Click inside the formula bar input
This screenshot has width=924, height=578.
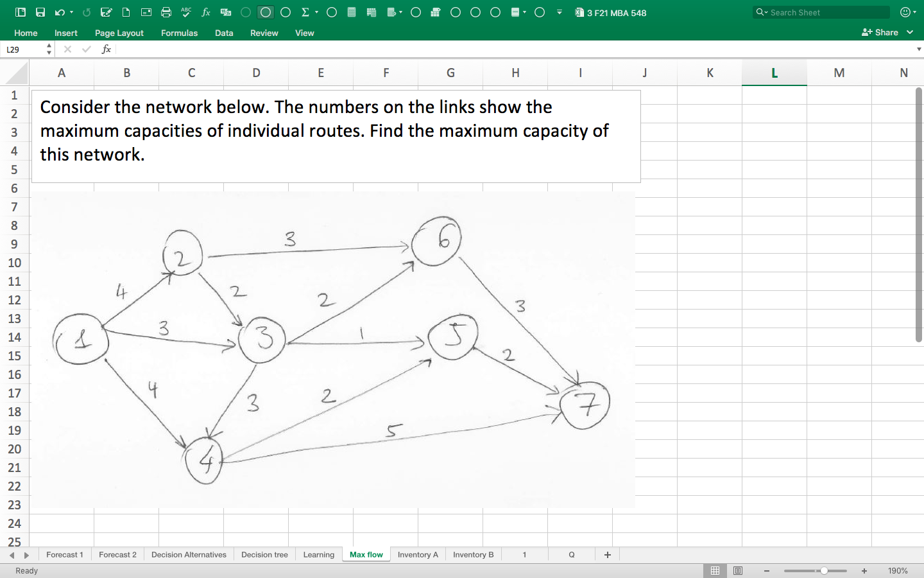pyautogui.click(x=513, y=49)
